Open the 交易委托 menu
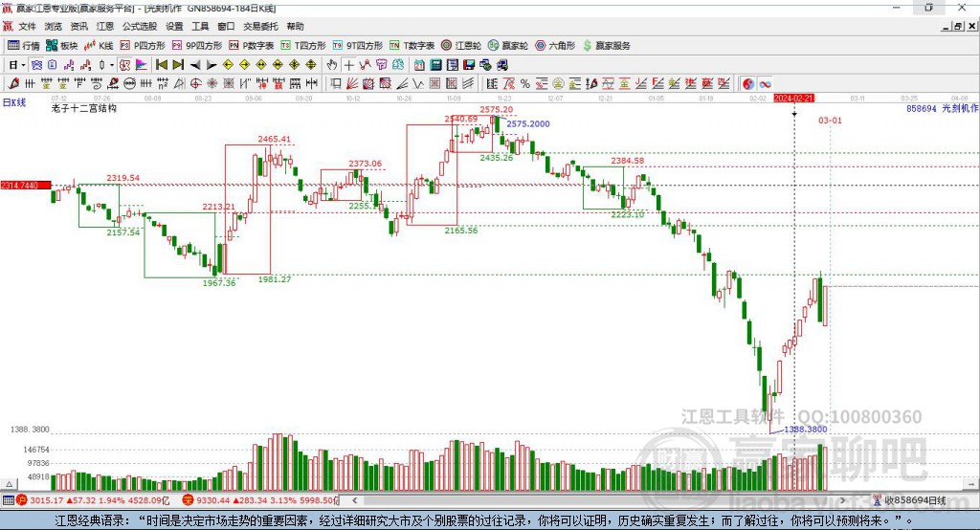Viewport: 980px width, 530px height. (x=260, y=26)
